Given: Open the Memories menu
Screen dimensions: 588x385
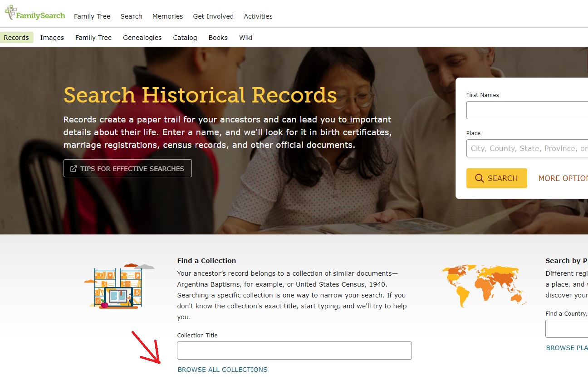Looking at the screenshot, I should click(x=167, y=16).
